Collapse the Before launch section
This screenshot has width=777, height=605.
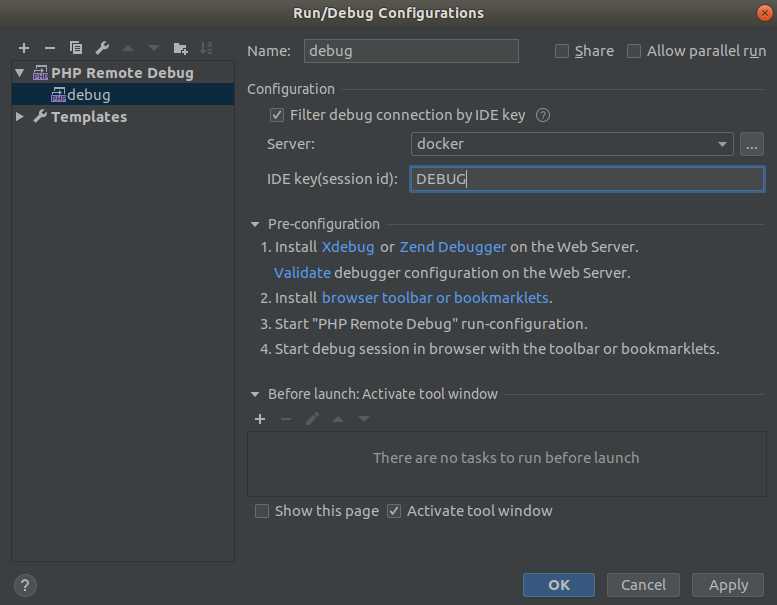[255, 394]
